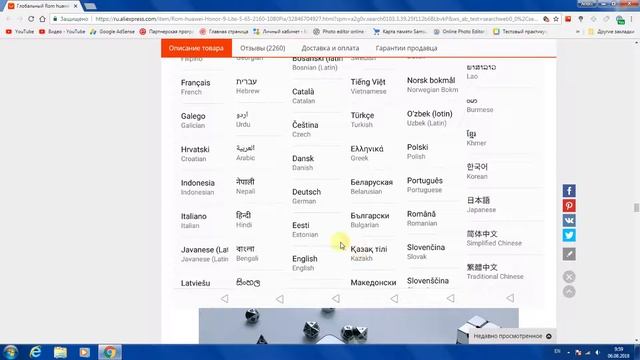640x360 pixels.
Task: Click the Polski Polish entry
Action: (417, 151)
